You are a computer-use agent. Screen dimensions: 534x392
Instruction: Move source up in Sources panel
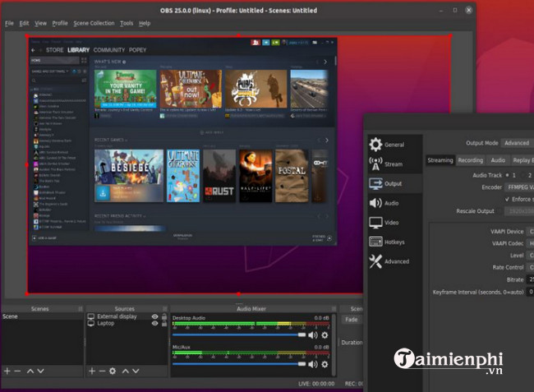click(x=126, y=371)
